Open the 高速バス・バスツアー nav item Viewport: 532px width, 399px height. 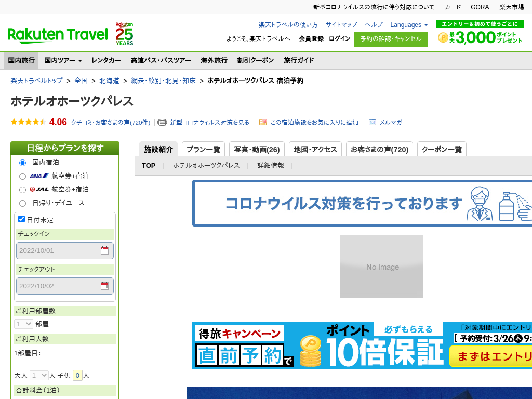coord(161,60)
